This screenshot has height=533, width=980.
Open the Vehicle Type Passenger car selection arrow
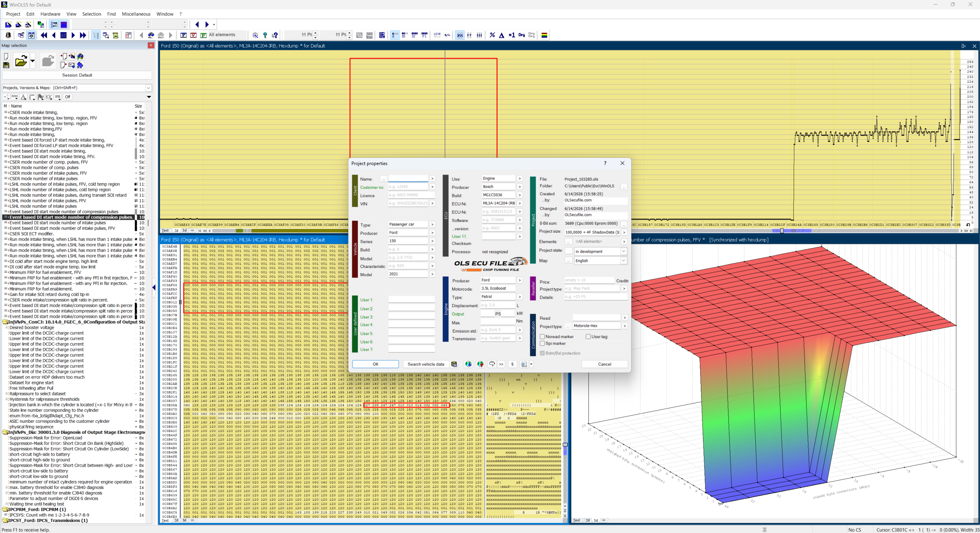(x=432, y=224)
